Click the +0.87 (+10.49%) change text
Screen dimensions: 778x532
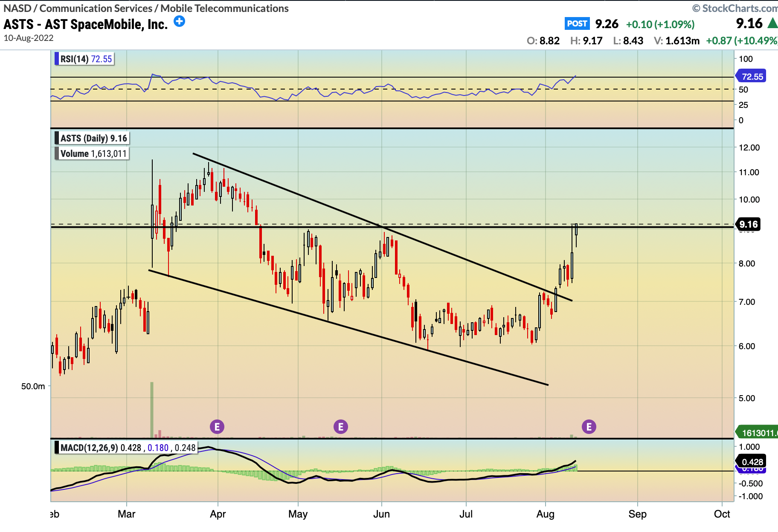(742, 40)
